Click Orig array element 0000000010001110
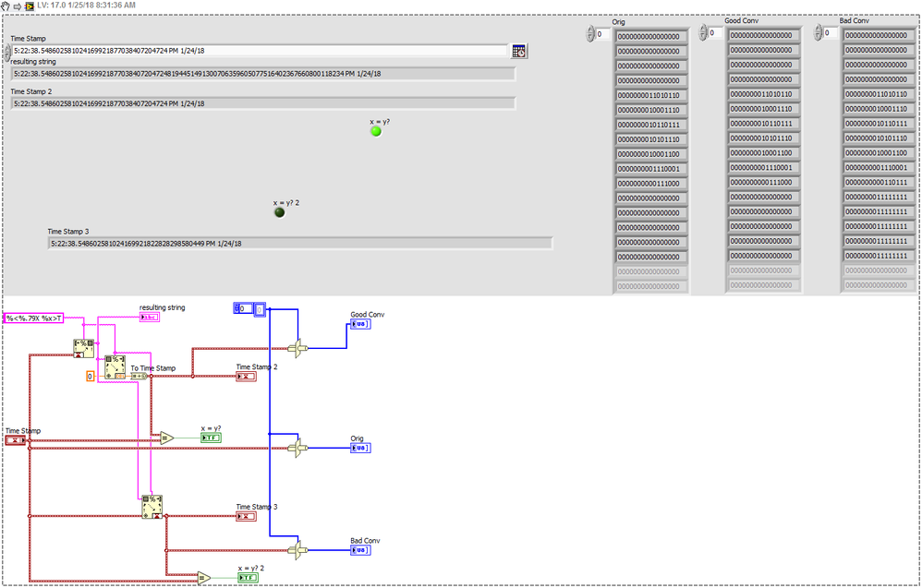The height and width of the screenshot is (588, 922). [650, 110]
